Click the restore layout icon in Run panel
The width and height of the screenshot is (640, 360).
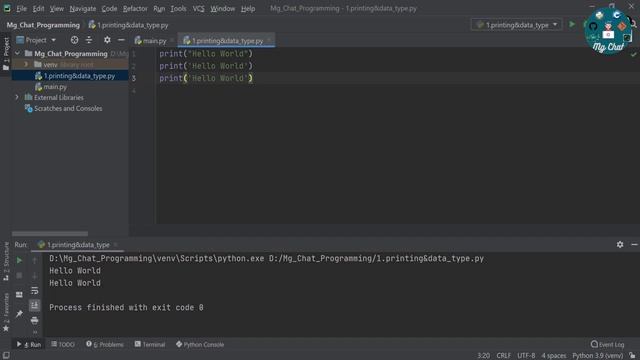pyautogui.click(x=19, y=294)
